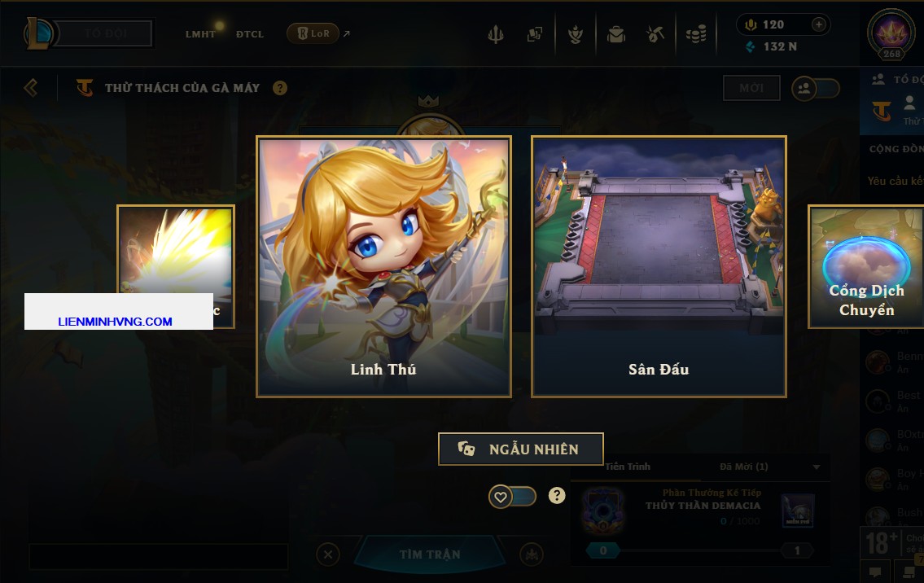Click the TÌM TRẬN find match button
This screenshot has height=583, width=924.
[x=430, y=555]
